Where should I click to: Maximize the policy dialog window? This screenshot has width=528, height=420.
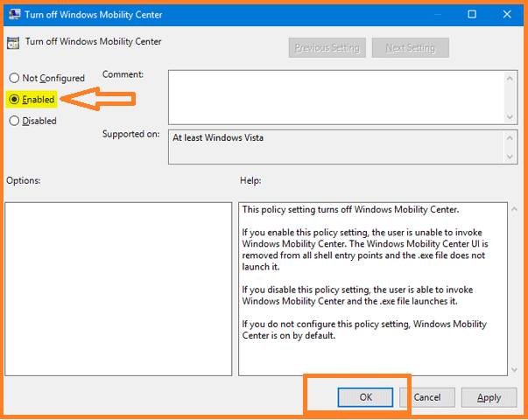pyautogui.click(x=472, y=14)
